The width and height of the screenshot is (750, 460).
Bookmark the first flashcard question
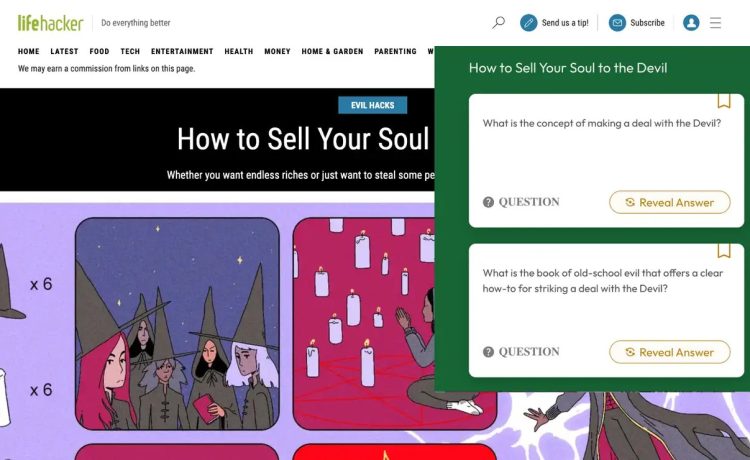(724, 101)
